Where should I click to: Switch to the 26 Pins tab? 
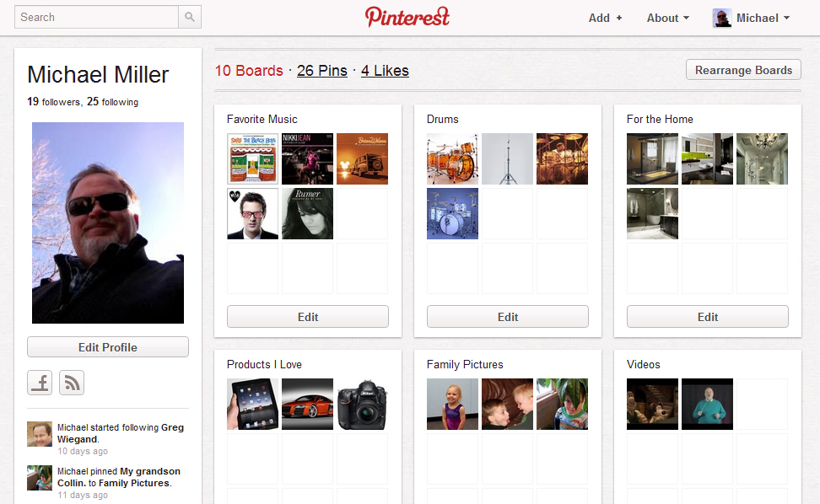coord(322,71)
